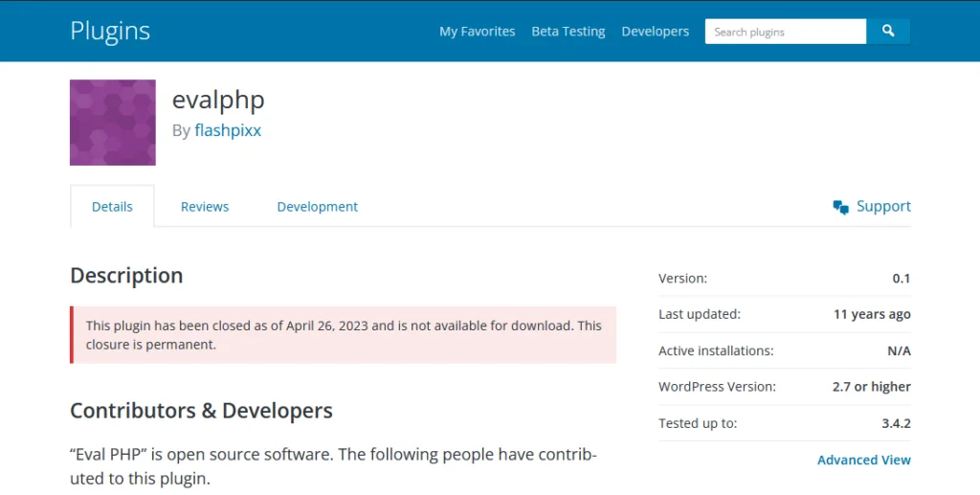Click the purple evalphp plugin icon
This screenshot has height=495, width=980.
click(113, 123)
